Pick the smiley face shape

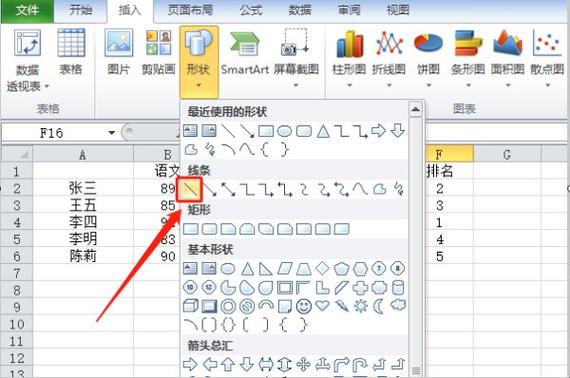click(304, 306)
